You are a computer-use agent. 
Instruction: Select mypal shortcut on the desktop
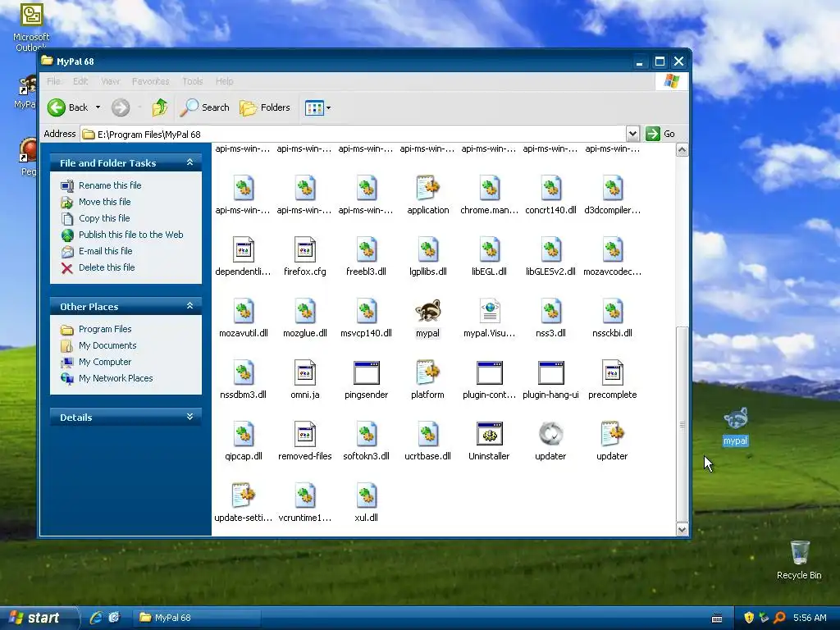tap(735, 426)
